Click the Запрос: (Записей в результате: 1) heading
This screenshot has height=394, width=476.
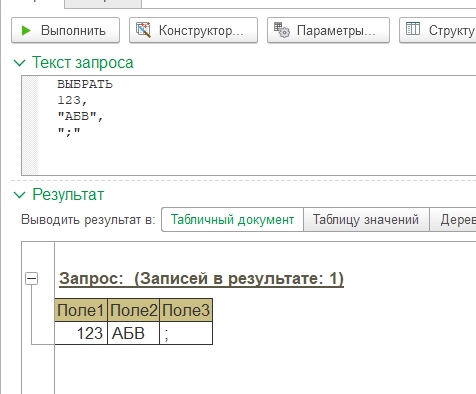pyautogui.click(x=201, y=279)
